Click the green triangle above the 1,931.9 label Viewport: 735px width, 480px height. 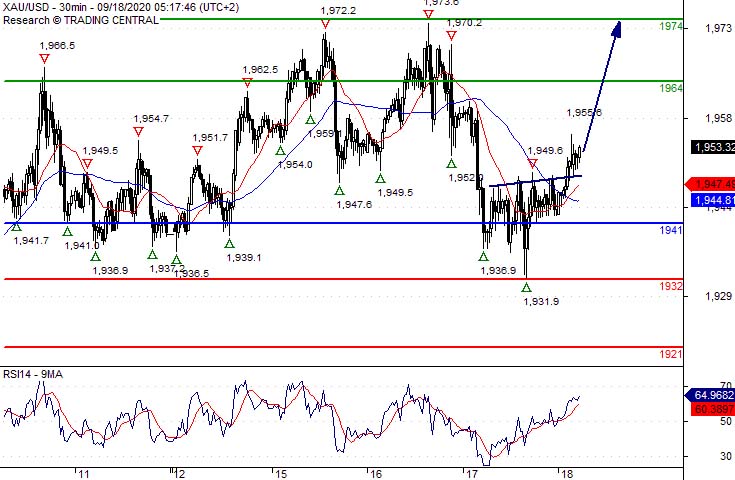(x=526, y=288)
